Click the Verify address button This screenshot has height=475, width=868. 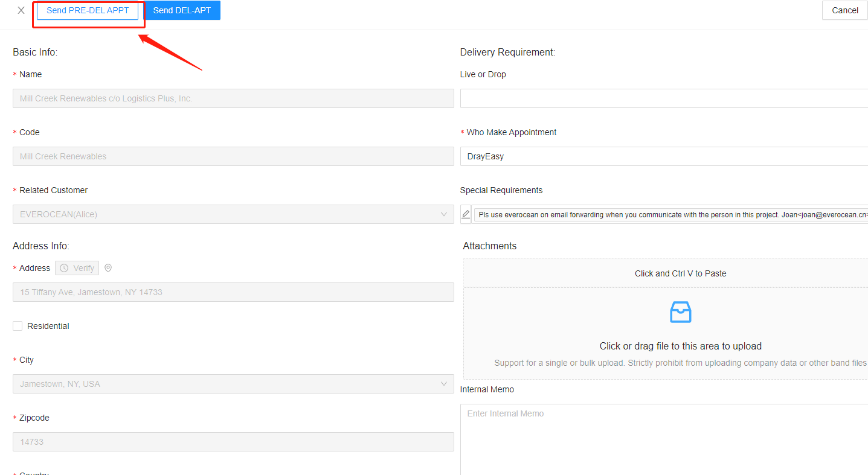click(77, 268)
